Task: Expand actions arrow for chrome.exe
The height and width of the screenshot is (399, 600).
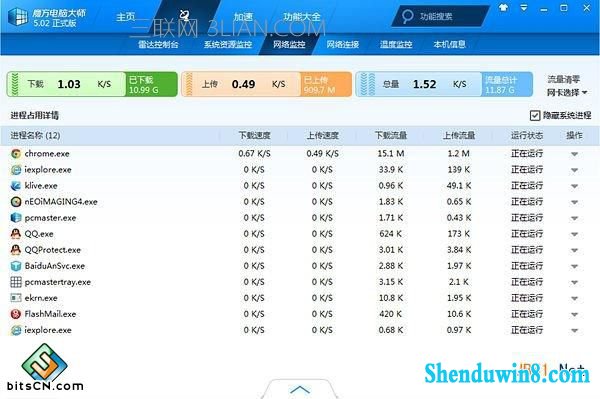Action: pos(574,154)
